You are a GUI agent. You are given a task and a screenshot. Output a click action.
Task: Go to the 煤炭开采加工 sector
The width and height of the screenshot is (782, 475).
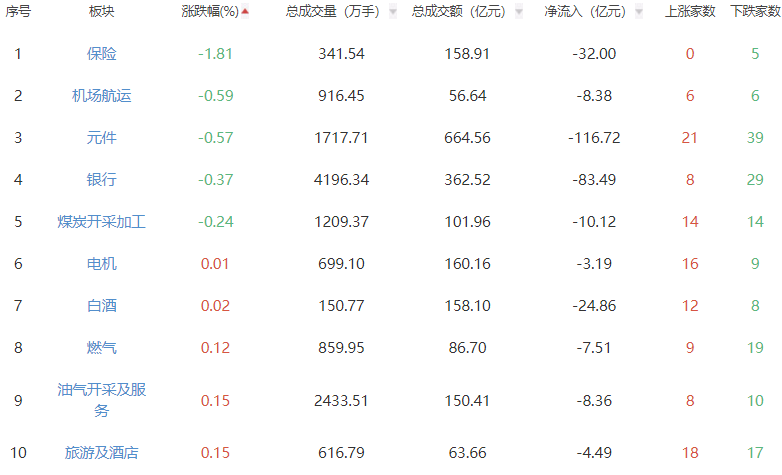tap(101, 222)
